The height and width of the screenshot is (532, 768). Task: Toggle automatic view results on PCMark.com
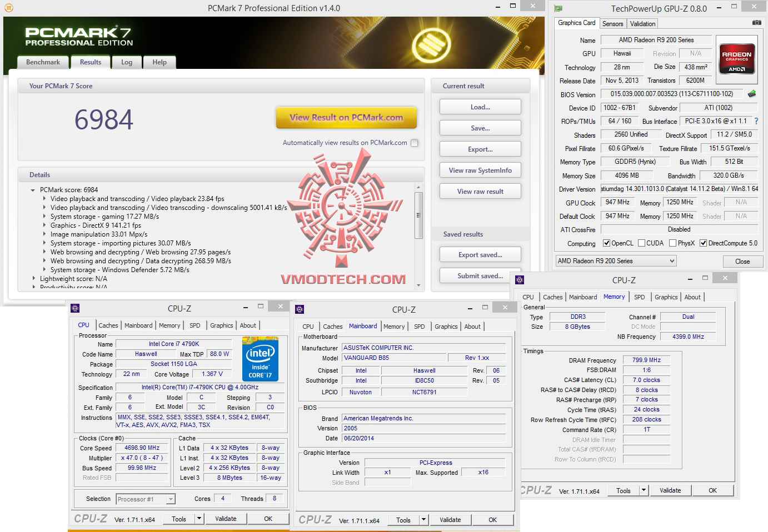pos(414,143)
